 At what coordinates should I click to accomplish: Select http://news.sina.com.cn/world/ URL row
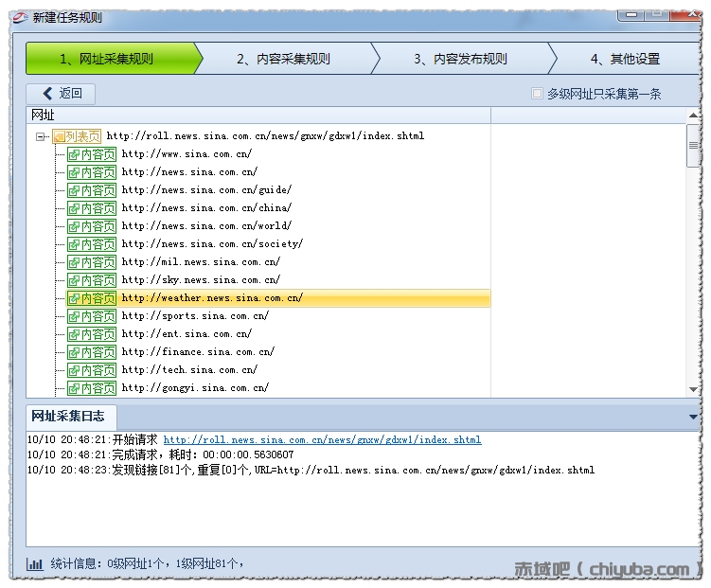pyautogui.click(x=206, y=226)
